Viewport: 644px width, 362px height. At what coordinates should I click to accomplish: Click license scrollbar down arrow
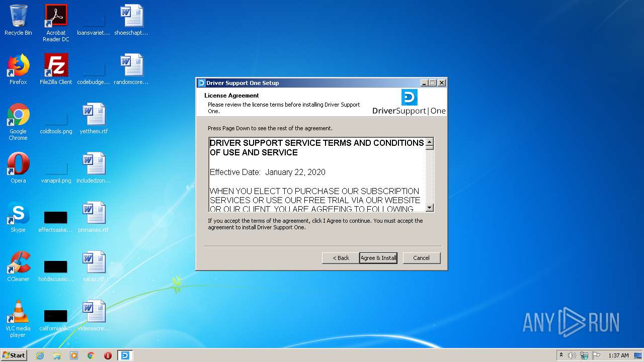click(x=430, y=208)
